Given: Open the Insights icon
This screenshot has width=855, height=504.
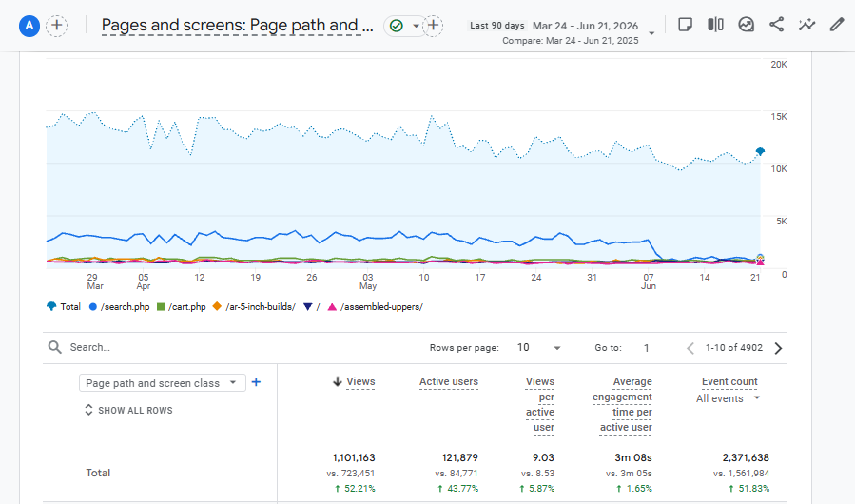Looking at the screenshot, I should (746, 25).
